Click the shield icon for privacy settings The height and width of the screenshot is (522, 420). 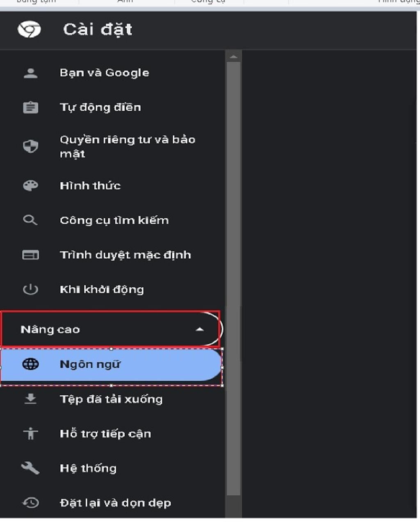click(x=30, y=146)
